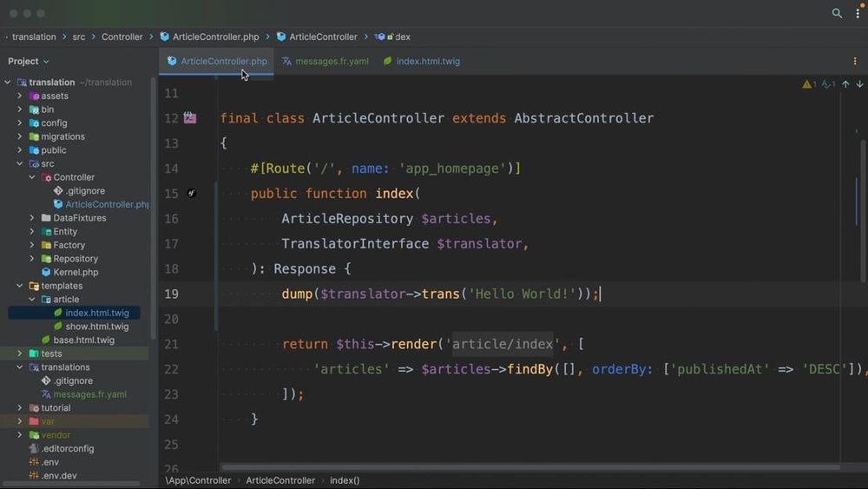Click the Controller breadcrumb in navigation bar
This screenshot has height=489, width=868.
click(122, 36)
